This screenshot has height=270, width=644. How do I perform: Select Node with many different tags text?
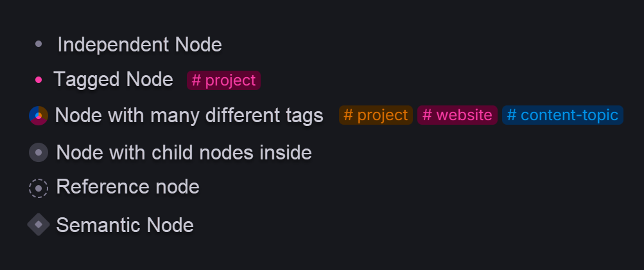pos(189,116)
